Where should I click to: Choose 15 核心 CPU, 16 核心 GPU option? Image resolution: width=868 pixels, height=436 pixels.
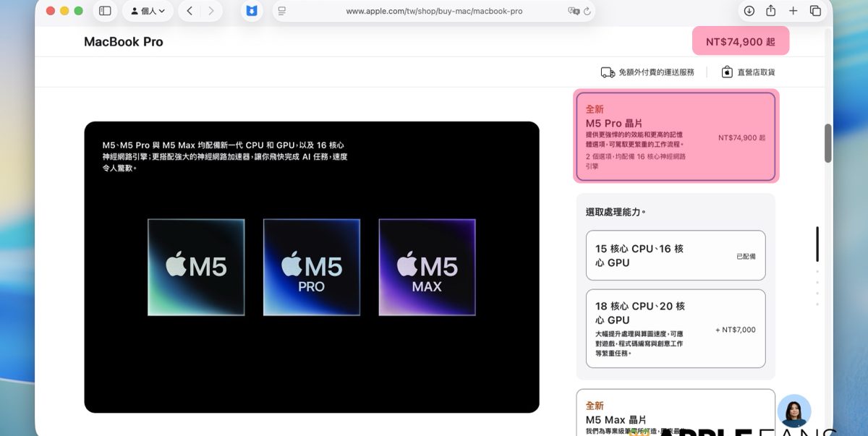coord(675,255)
